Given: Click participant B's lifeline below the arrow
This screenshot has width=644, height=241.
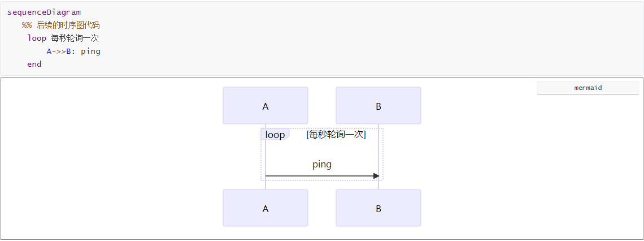Looking at the screenshot, I should [378, 184].
